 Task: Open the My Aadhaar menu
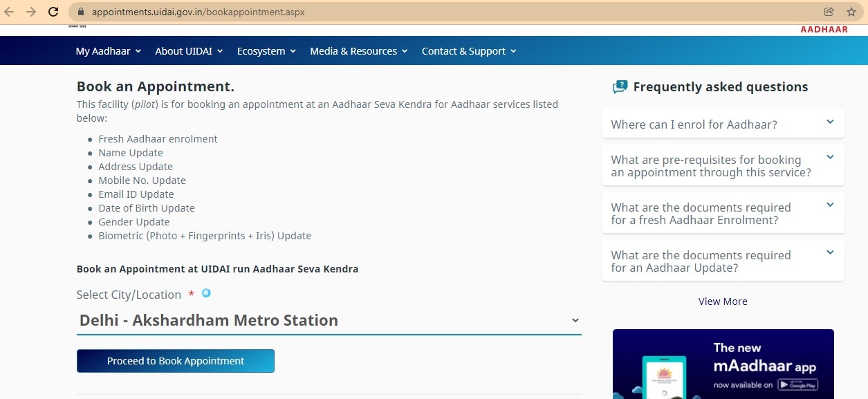click(108, 51)
